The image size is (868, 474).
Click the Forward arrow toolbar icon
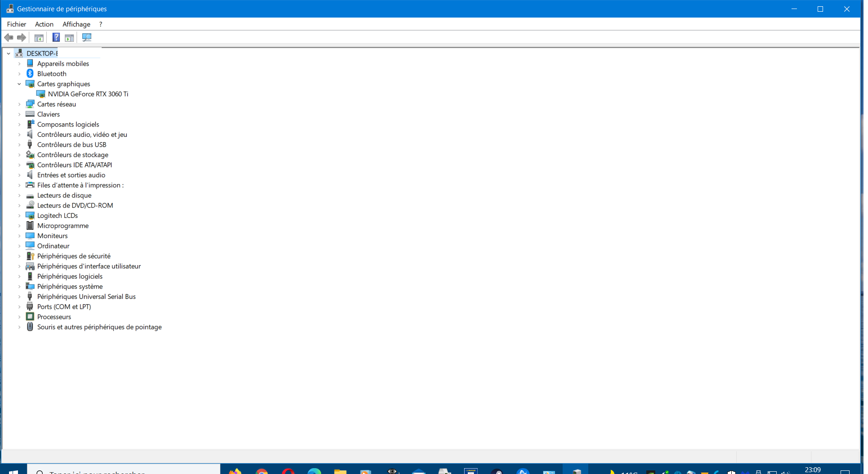21,38
